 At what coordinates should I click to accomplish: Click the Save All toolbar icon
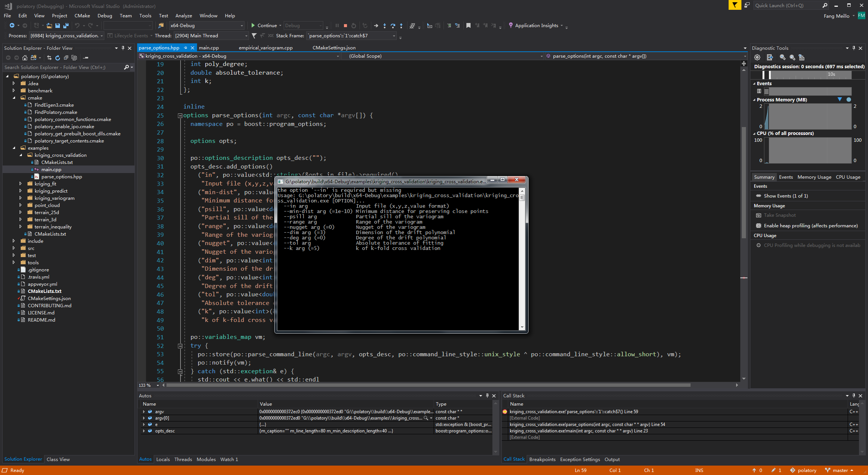pyautogui.click(x=66, y=26)
